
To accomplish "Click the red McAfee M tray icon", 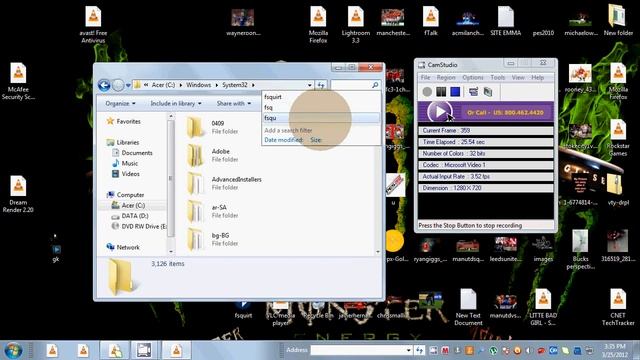I will tap(445, 351).
